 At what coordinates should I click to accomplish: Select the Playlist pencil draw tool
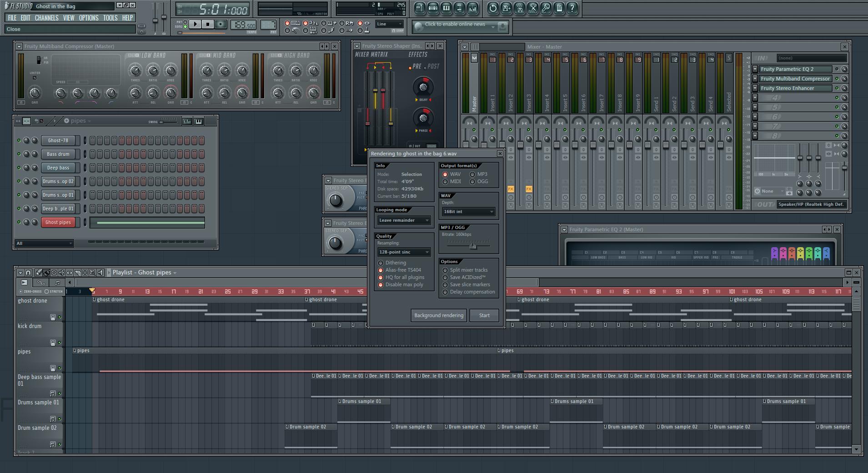point(39,273)
